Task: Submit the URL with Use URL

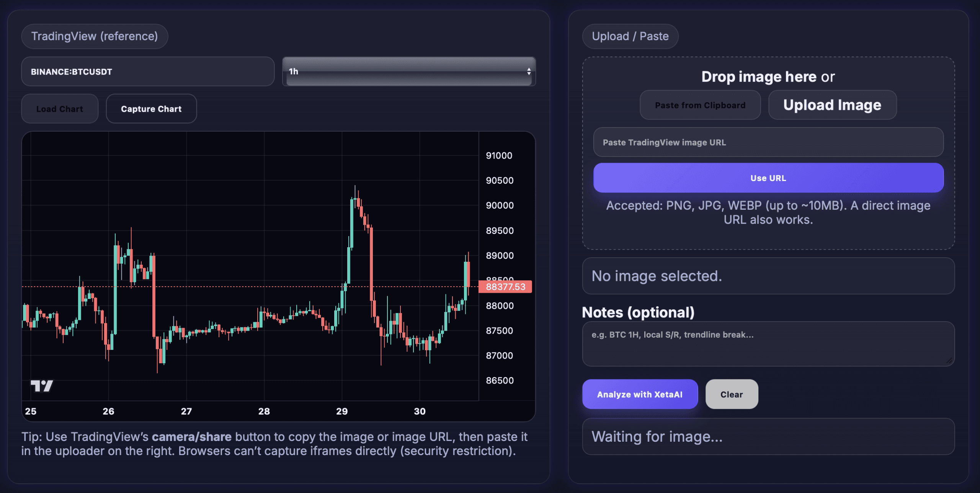Action: (768, 177)
